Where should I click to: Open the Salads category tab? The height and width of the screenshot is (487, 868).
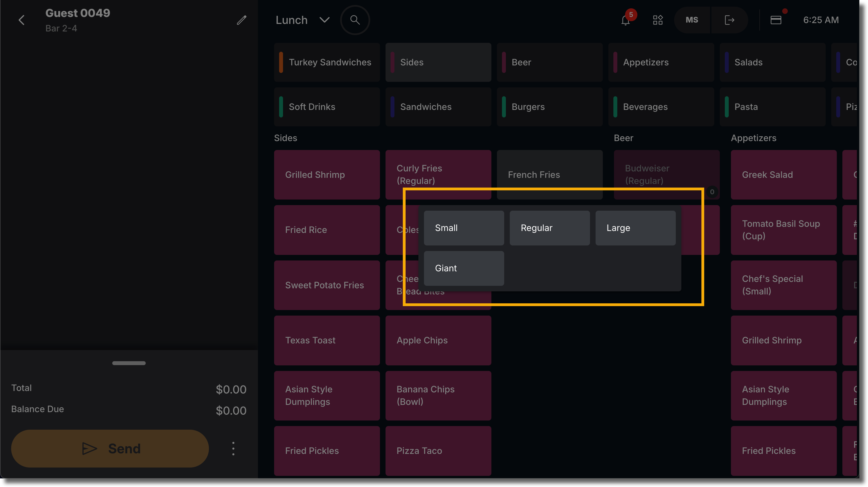click(772, 62)
